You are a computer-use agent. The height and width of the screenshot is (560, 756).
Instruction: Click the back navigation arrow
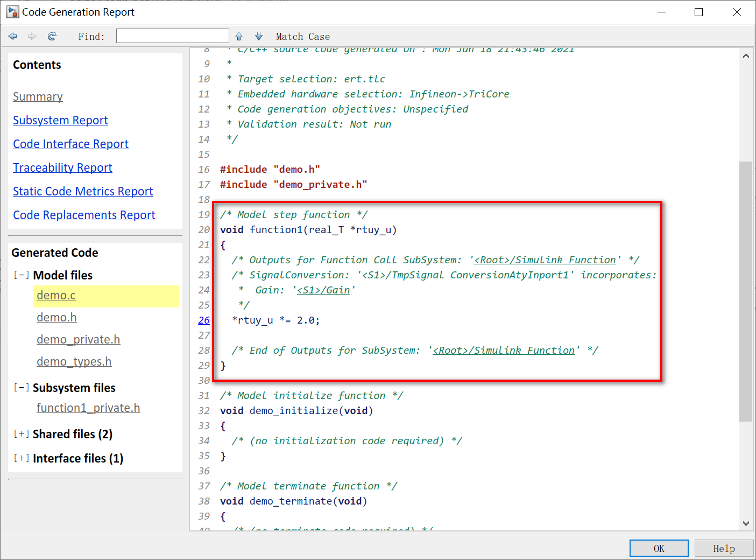pyautogui.click(x=13, y=36)
